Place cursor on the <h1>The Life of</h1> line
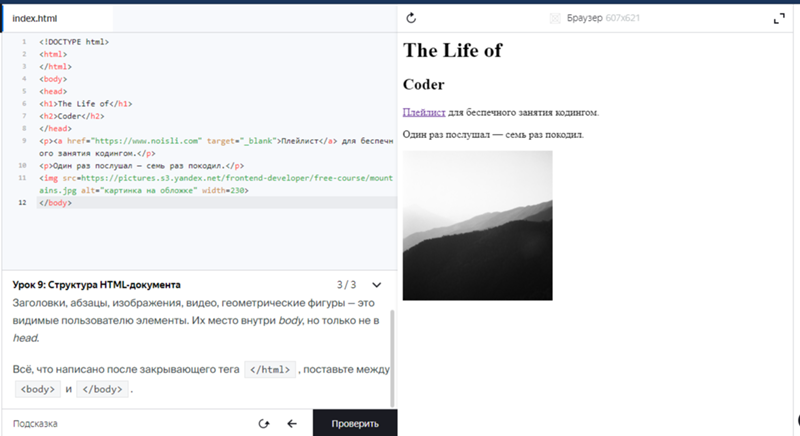This screenshot has height=436, width=800. 86,104
